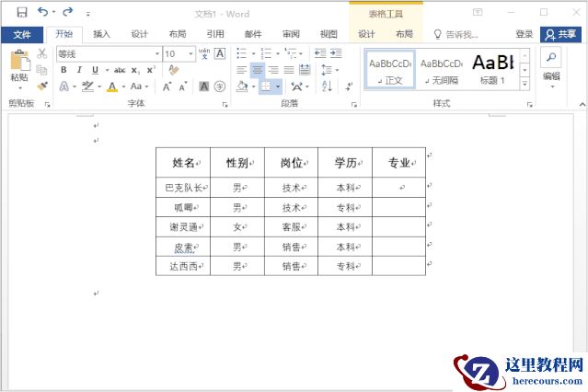
Task: Align text left
Action: point(241,70)
